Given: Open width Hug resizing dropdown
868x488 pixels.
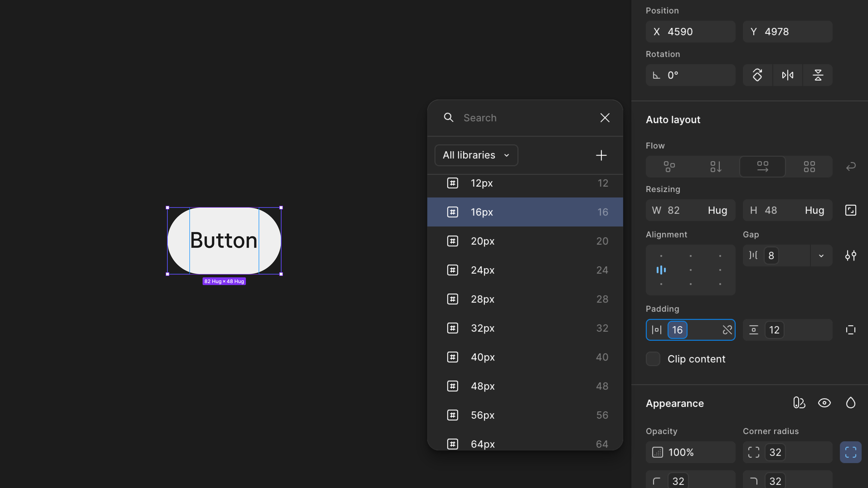Looking at the screenshot, I should pos(717,210).
